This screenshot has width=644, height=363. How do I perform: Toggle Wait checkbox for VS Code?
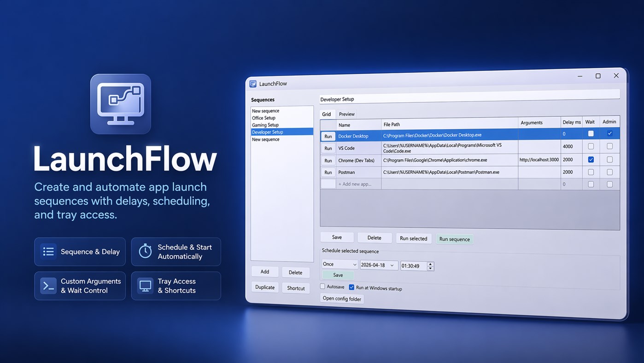pyautogui.click(x=591, y=146)
